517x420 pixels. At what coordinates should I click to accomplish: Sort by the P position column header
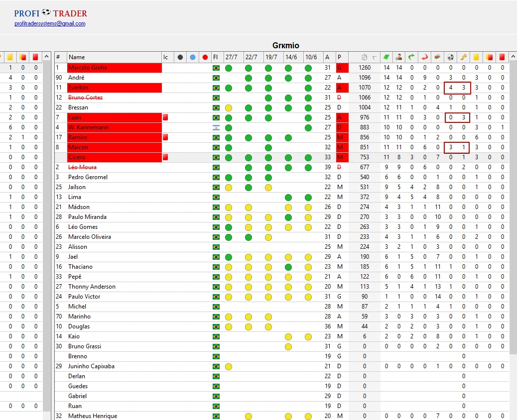(x=342, y=57)
